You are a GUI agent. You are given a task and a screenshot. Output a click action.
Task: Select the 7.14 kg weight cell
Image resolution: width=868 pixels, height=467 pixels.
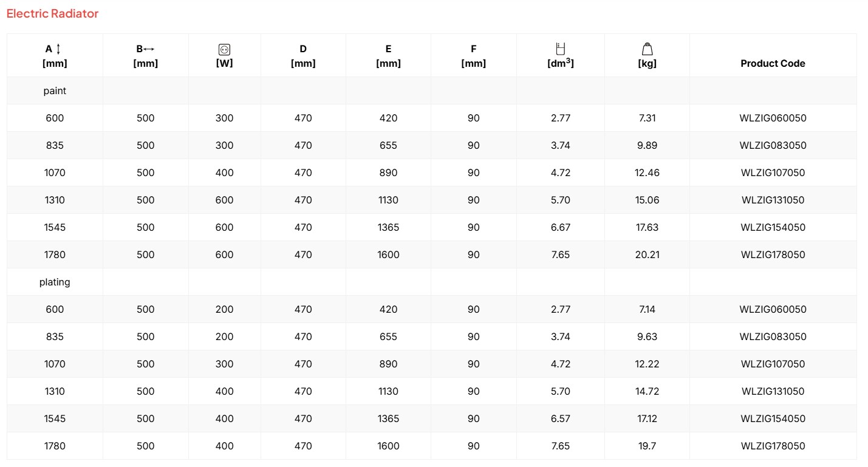coord(648,309)
